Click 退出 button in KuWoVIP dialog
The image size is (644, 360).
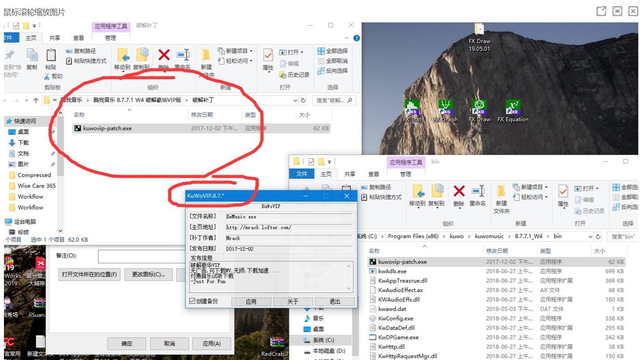tap(335, 302)
